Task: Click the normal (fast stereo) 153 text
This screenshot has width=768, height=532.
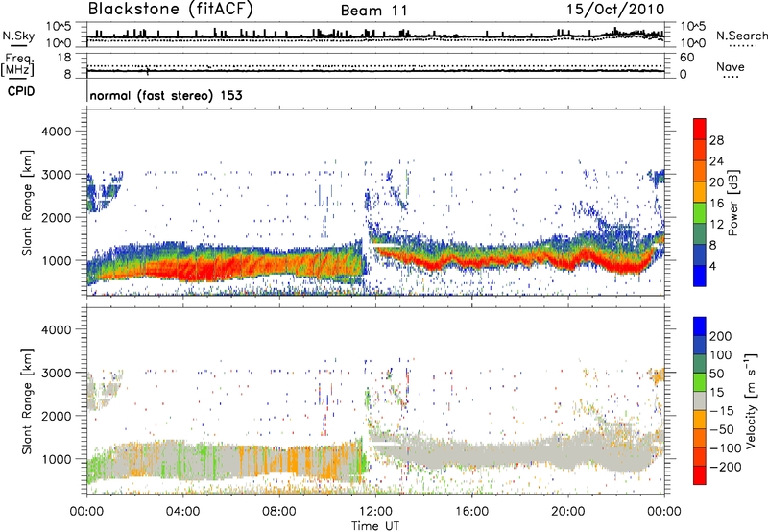Action: click(x=166, y=95)
